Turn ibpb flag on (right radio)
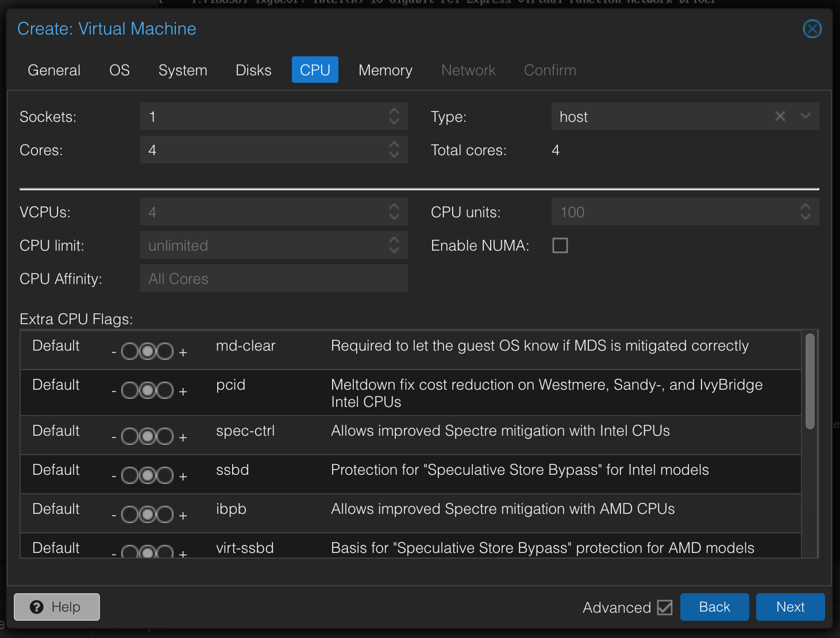The width and height of the screenshot is (840, 638). (x=165, y=514)
